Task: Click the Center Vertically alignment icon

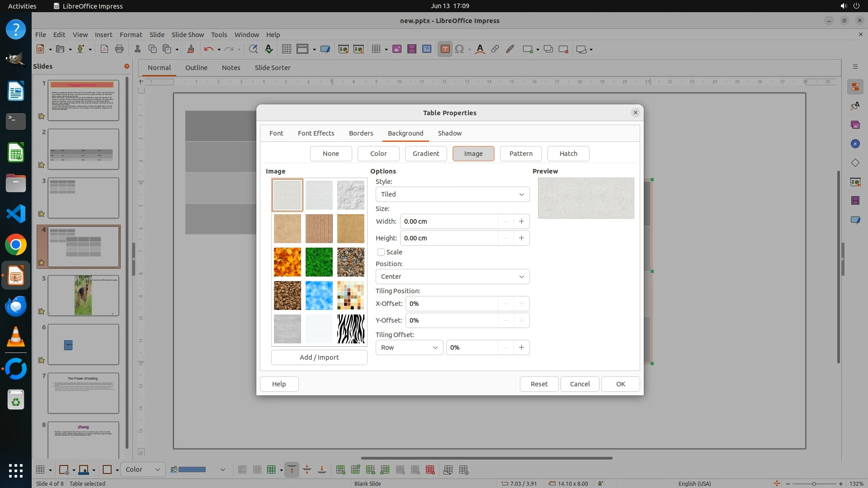Action: [x=307, y=470]
